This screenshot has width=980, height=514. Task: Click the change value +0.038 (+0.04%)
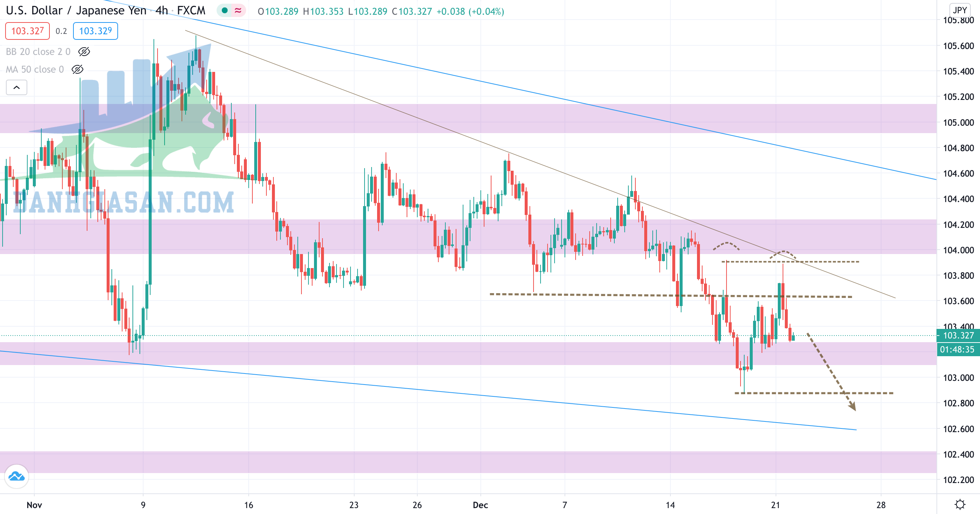(470, 11)
